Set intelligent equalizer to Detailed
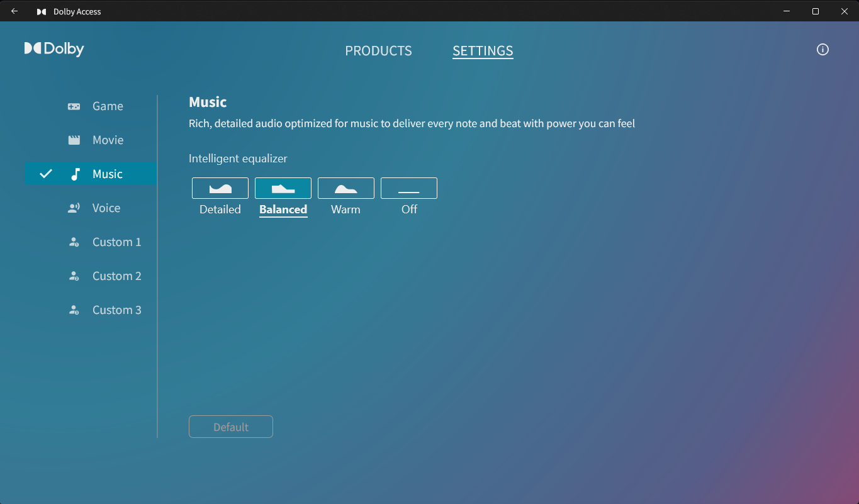Image resolution: width=859 pixels, height=504 pixels. click(220, 188)
